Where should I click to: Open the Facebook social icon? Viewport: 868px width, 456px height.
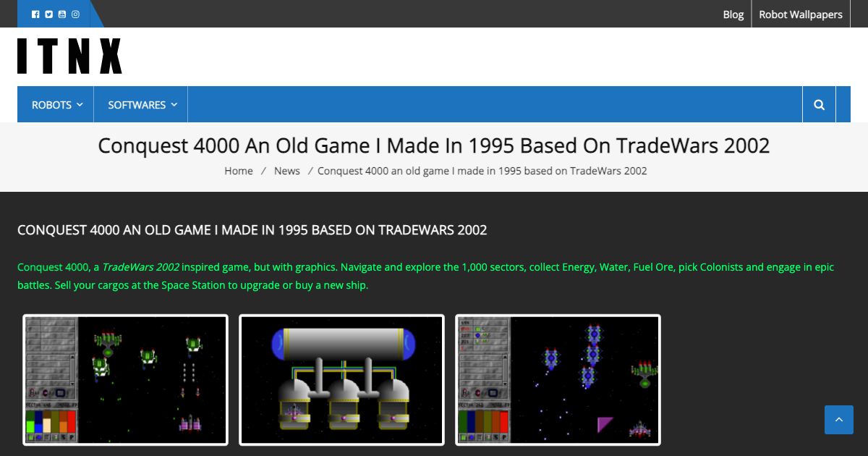pyautogui.click(x=35, y=13)
